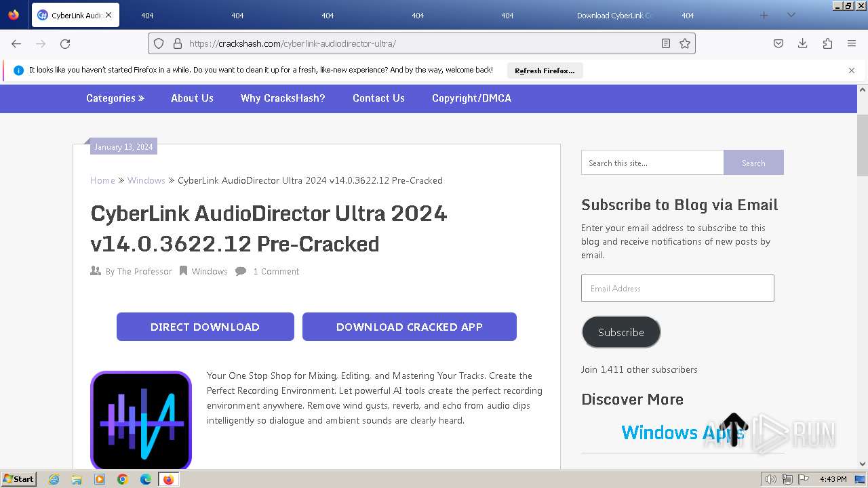This screenshot has height=488, width=868.
Task: Click the Subscribe to Blog via Email heading
Action: tap(679, 205)
